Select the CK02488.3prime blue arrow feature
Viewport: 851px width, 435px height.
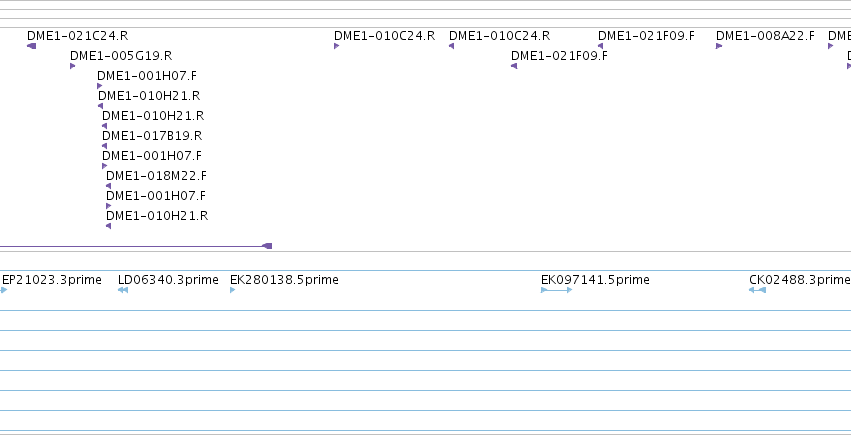[758, 290]
